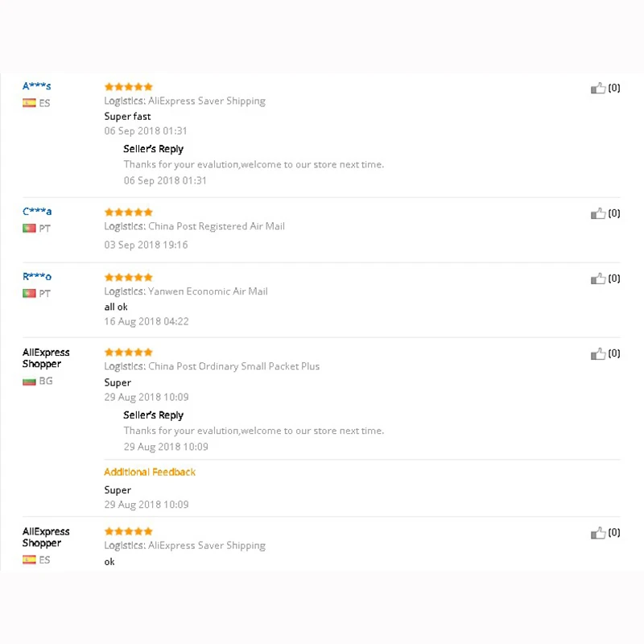Screen dimensions: 644x644
Task: Open reviewer profile R***o
Action: click(37, 277)
